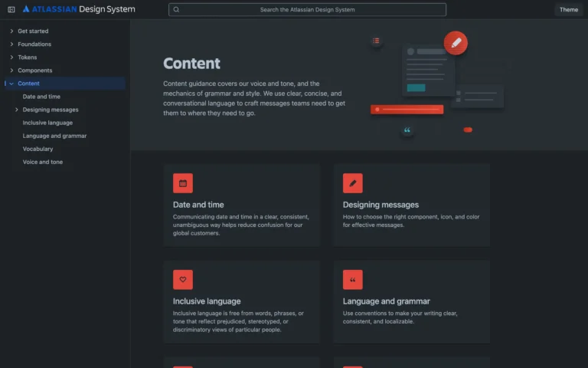588x368 pixels.
Task: Click the red pencil card icon
Action: pos(353,183)
